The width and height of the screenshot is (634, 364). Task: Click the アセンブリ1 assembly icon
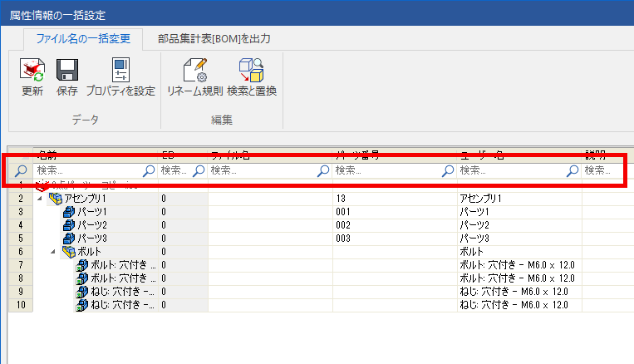click(x=56, y=198)
